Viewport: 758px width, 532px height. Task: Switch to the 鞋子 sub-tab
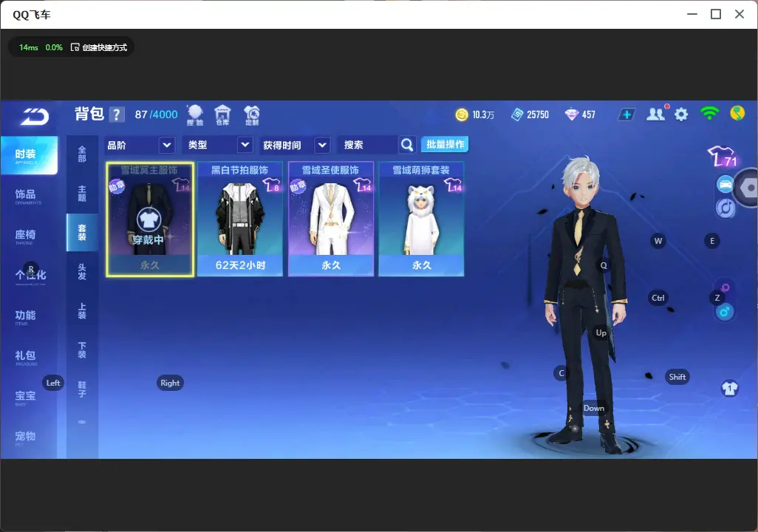coord(82,389)
